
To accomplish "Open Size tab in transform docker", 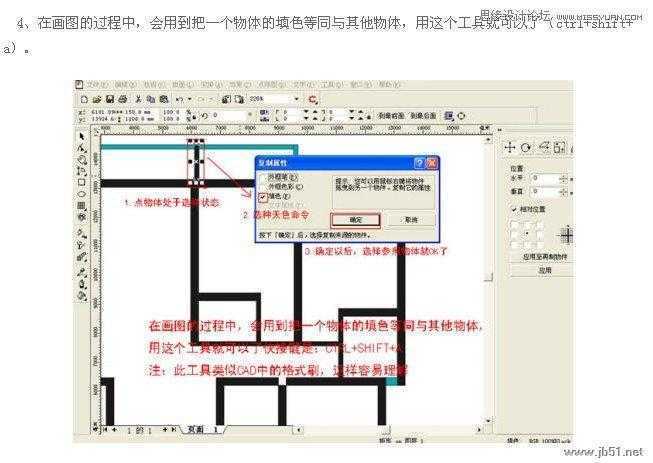I will [560, 147].
